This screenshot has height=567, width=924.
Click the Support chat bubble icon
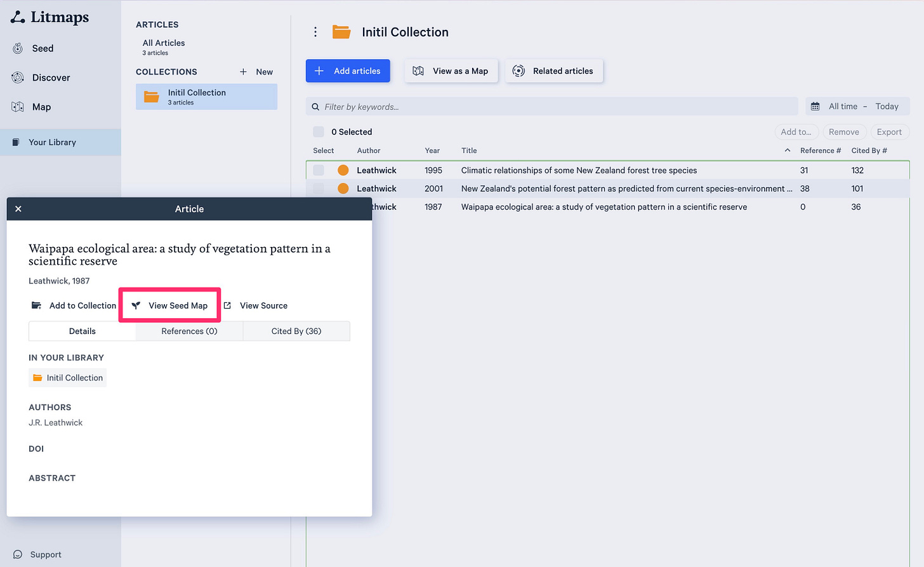[18, 554]
